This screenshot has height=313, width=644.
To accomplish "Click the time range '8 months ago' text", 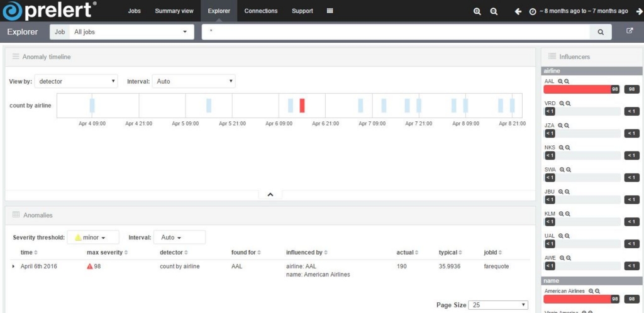I will tap(584, 11).
